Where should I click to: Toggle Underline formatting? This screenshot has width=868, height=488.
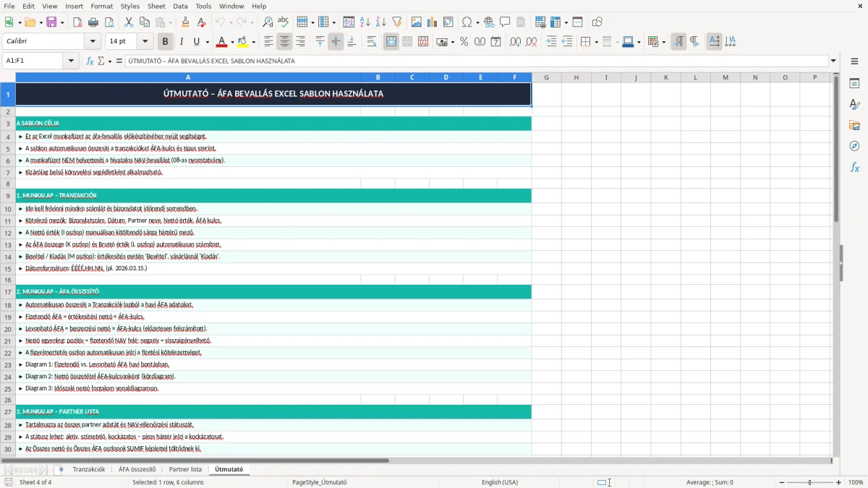[197, 42]
